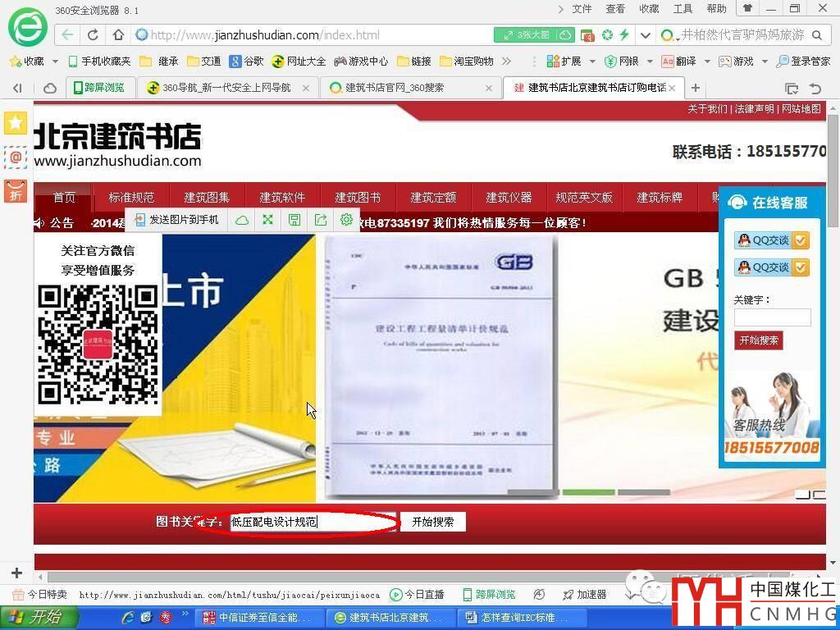
Task: Click the lightning speed icon in address bar
Action: coord(623,34)
